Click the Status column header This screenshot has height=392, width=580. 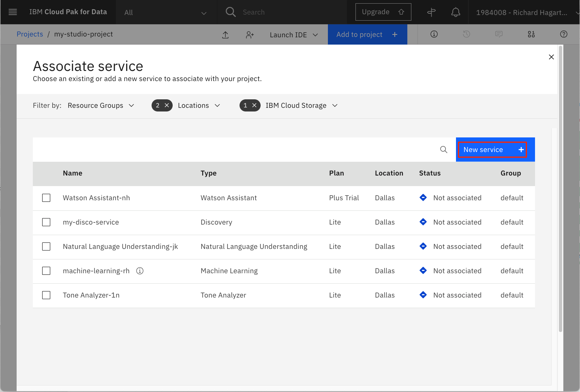430,173
